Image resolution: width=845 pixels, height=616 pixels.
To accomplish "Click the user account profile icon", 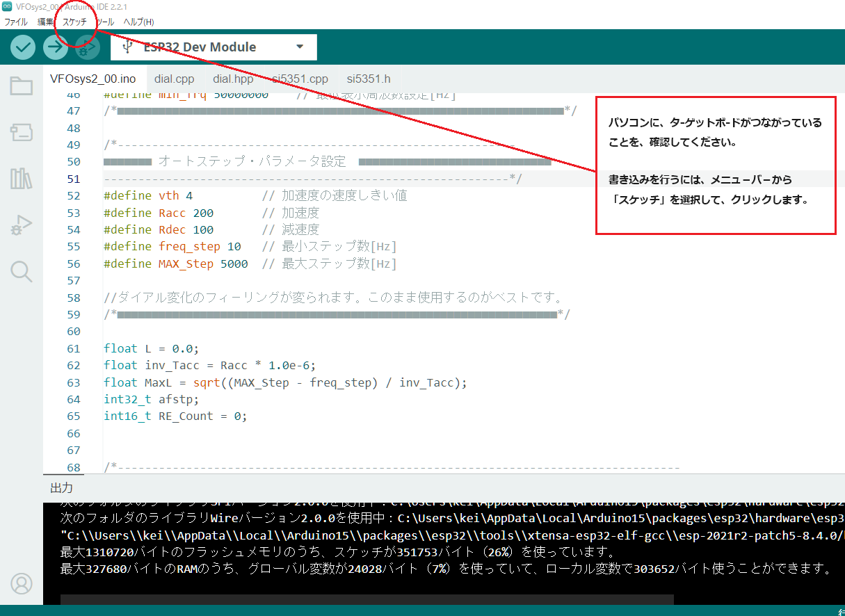I will click(x=22, y=583).
